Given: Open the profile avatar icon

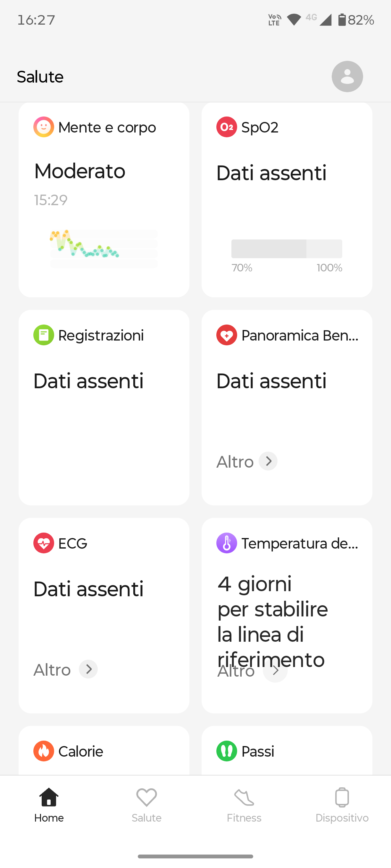Looking at the screenshot, I should tap(347, 76).
